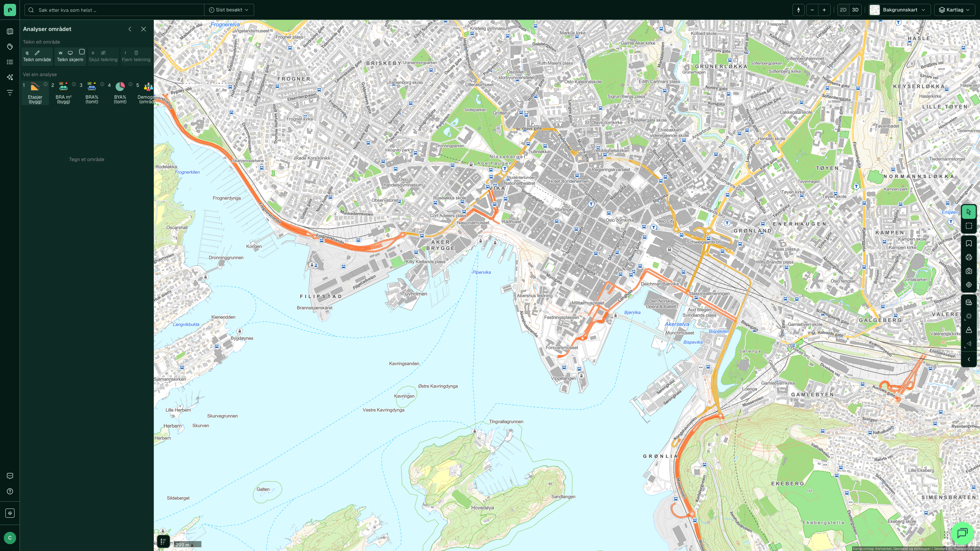Toggle the Teikn skjerm checkbox
This screenshot has width=980, height=551.
click(x=82, y=52)
